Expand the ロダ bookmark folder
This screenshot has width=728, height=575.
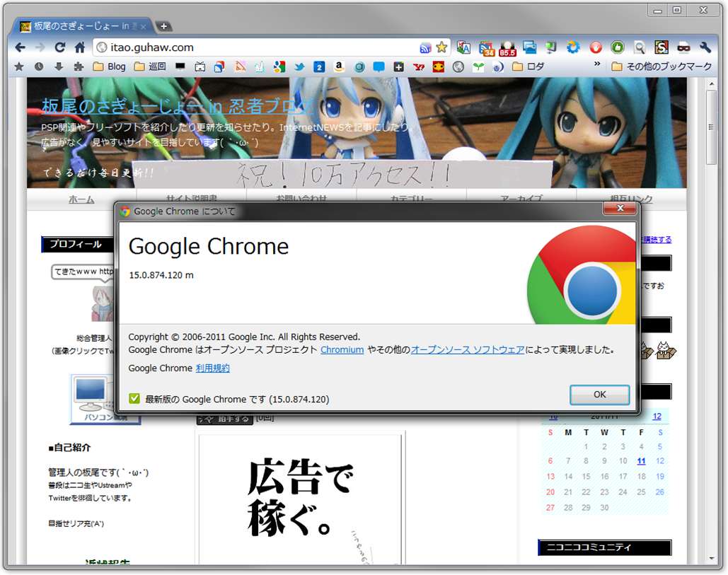click(x=528, y=66)
